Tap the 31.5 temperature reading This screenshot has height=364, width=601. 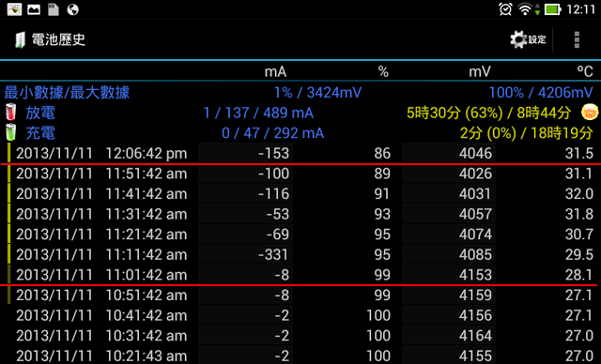[x=579, y=154]
